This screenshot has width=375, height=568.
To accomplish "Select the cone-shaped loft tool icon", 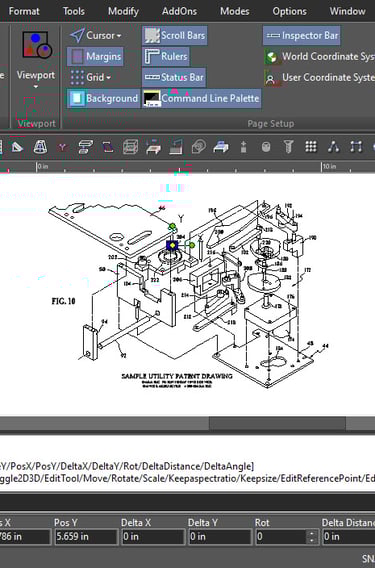I will click(40, 147).
